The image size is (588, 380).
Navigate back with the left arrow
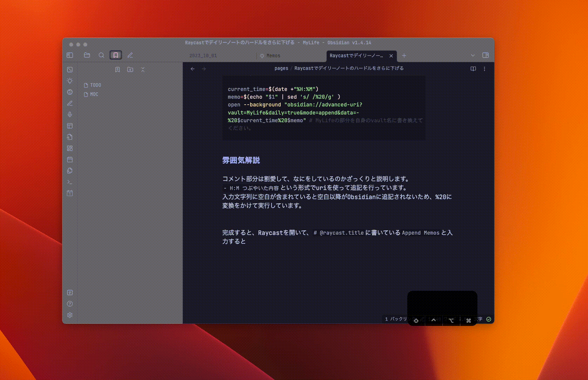click(x=193, y=69)
